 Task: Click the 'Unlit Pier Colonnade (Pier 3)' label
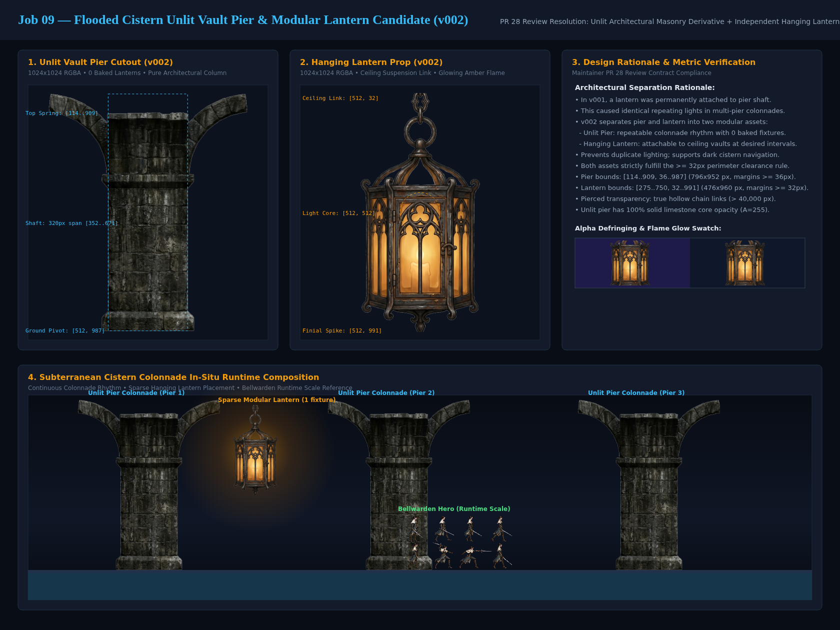(636, 393)
